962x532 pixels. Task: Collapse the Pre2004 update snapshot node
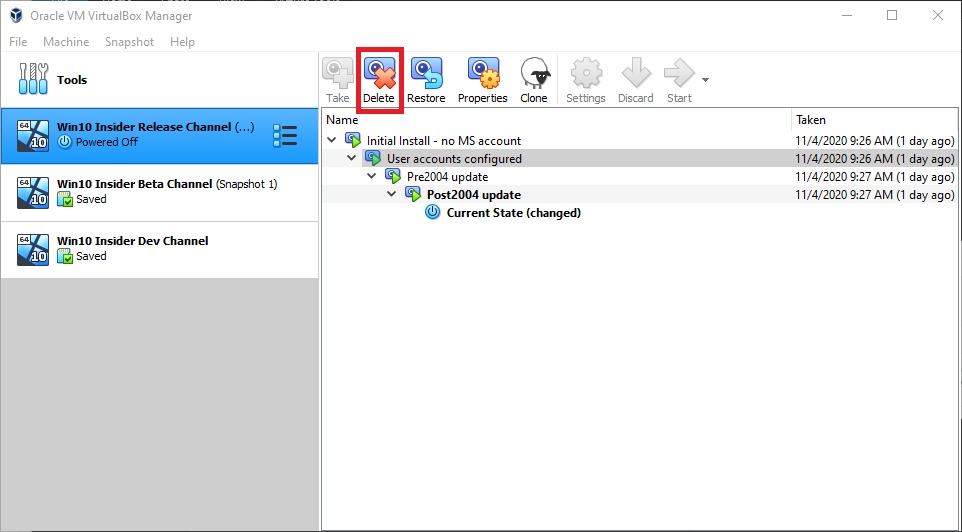372,176
